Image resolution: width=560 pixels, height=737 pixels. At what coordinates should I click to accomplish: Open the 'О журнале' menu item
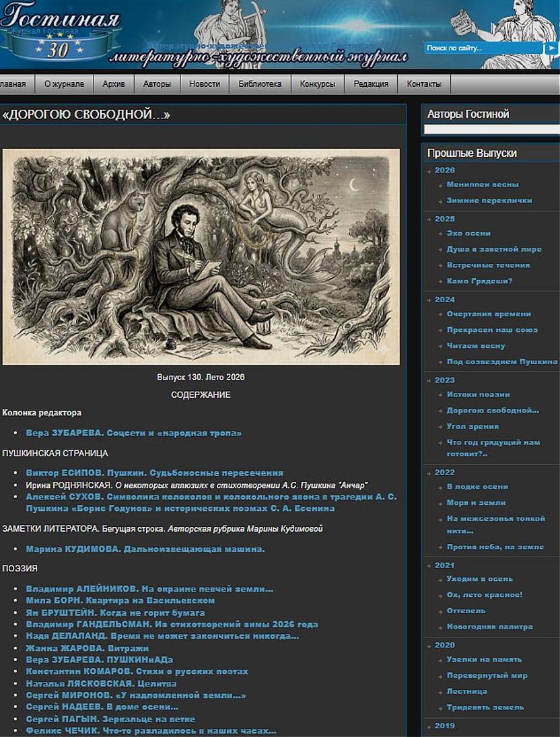(x=65, y=84)
